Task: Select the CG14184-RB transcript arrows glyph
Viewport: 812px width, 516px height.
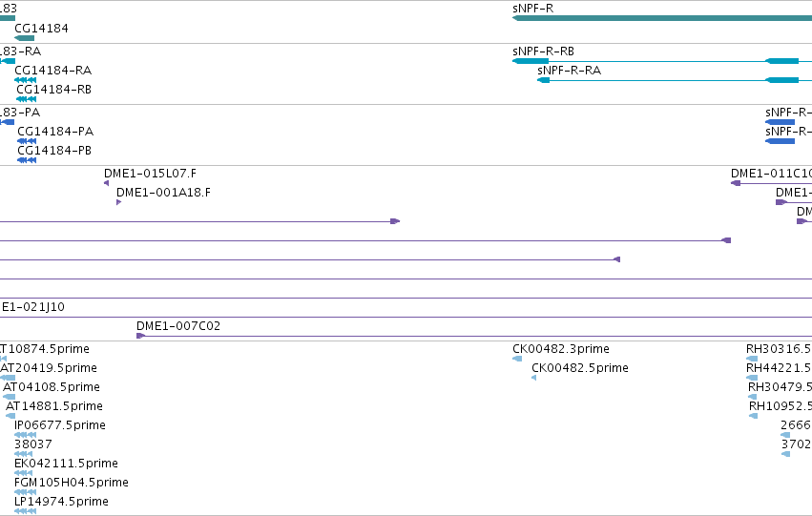Action: pyautogui.click(x=27, y=99)
